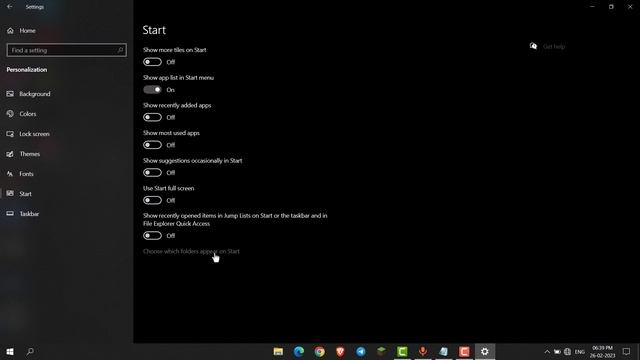Show hidden system tray icons
This screenshot has width=640, height=360.
click(x=547, y=352)
